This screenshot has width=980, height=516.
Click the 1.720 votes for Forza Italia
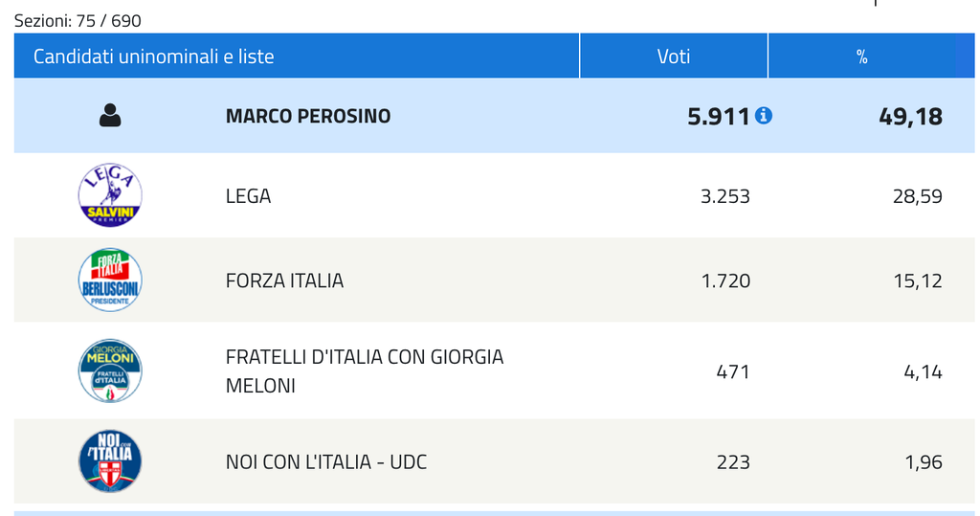coord(724,280)
